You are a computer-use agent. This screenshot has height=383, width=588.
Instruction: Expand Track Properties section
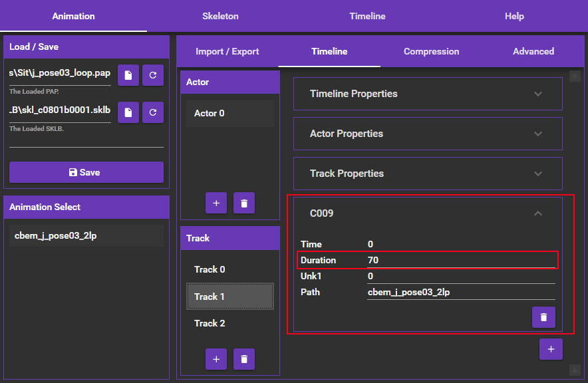(428, 174)
